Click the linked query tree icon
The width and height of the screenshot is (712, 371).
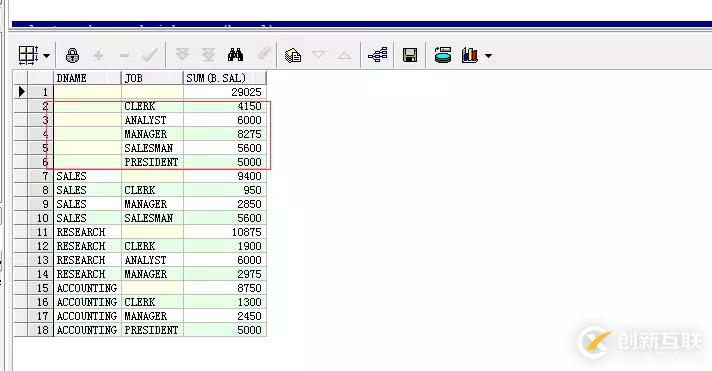point(377,55)
